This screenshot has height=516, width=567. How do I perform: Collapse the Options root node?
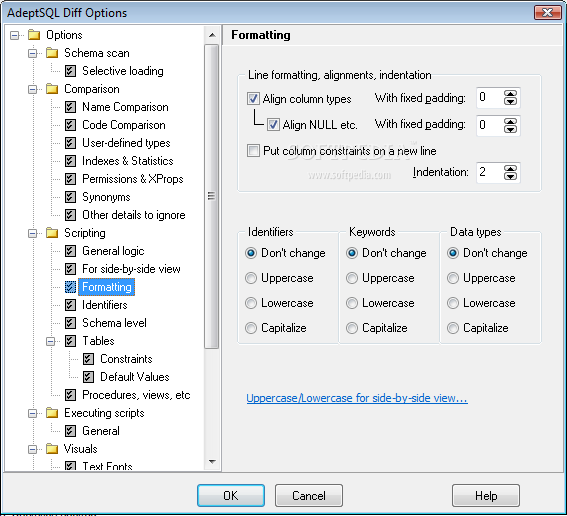14,35
